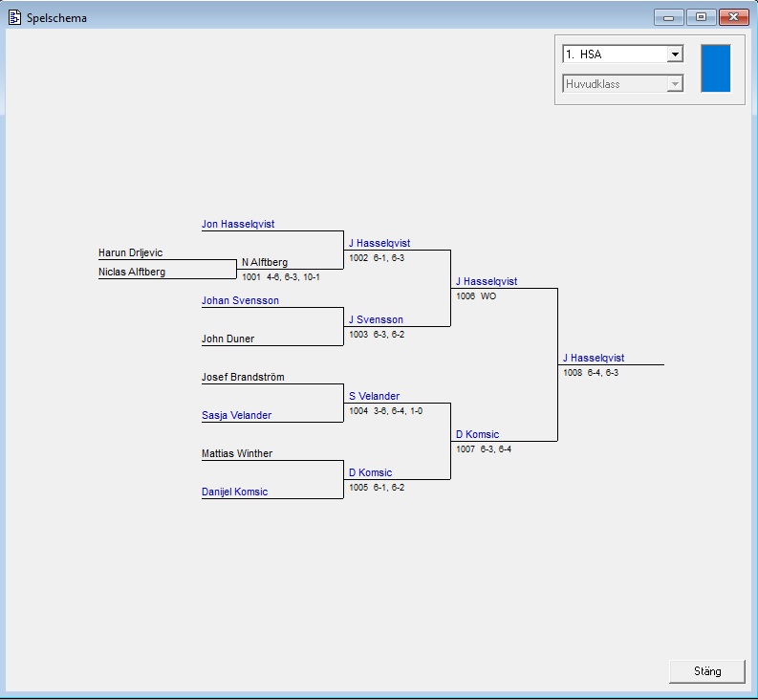Click on Sasja Velander's name
The width and height of the screenshot is (758, 700).
[x=236, y=416]
